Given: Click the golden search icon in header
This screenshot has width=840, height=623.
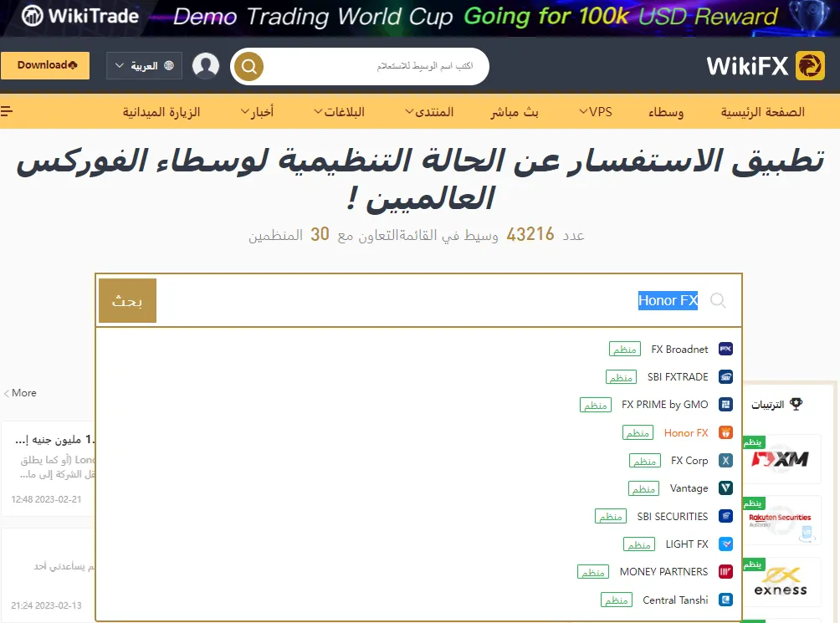Looking at the screenshot, I should (248, 66).
